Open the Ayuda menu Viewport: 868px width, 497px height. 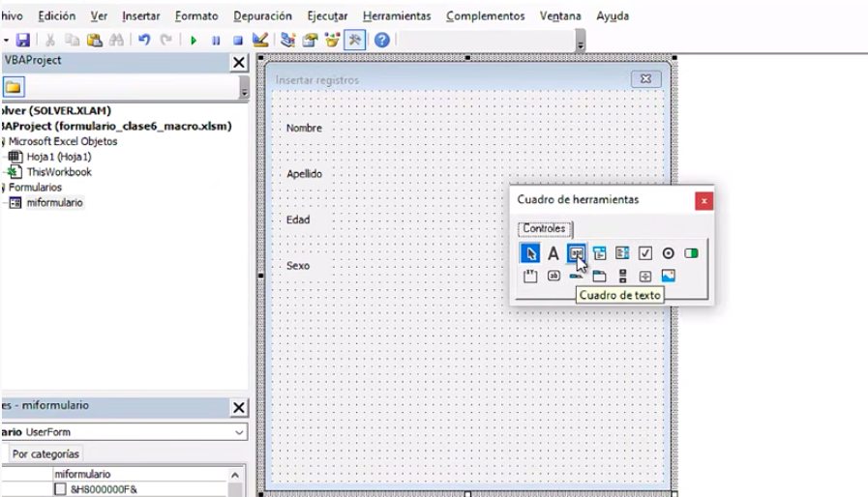coord(613,16)
